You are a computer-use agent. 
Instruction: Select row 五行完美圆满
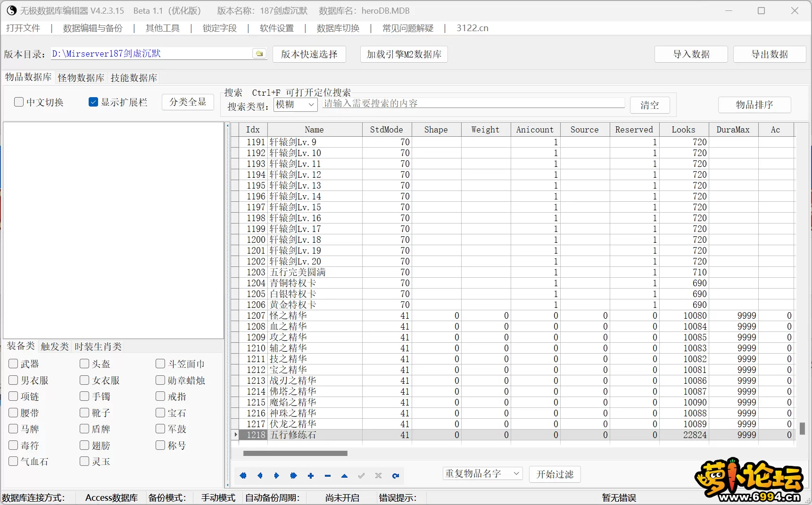513,272
